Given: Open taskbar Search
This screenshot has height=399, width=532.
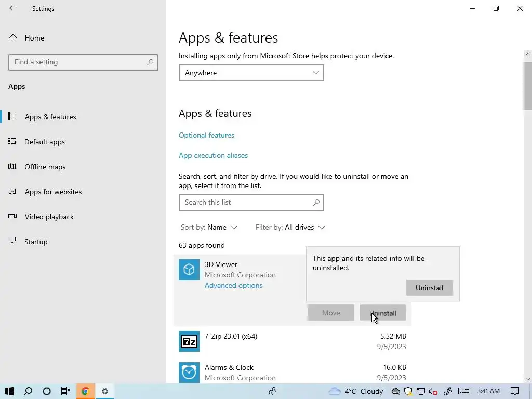Looking at the screenshot, I should 28,391.
